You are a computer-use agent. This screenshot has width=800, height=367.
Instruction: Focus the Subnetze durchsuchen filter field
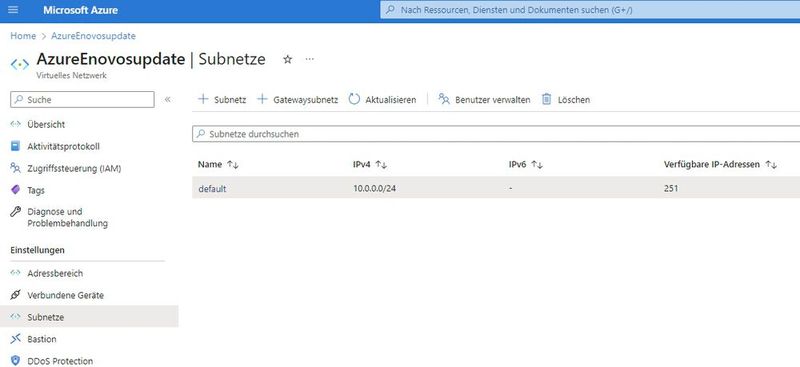pos(496,134)
